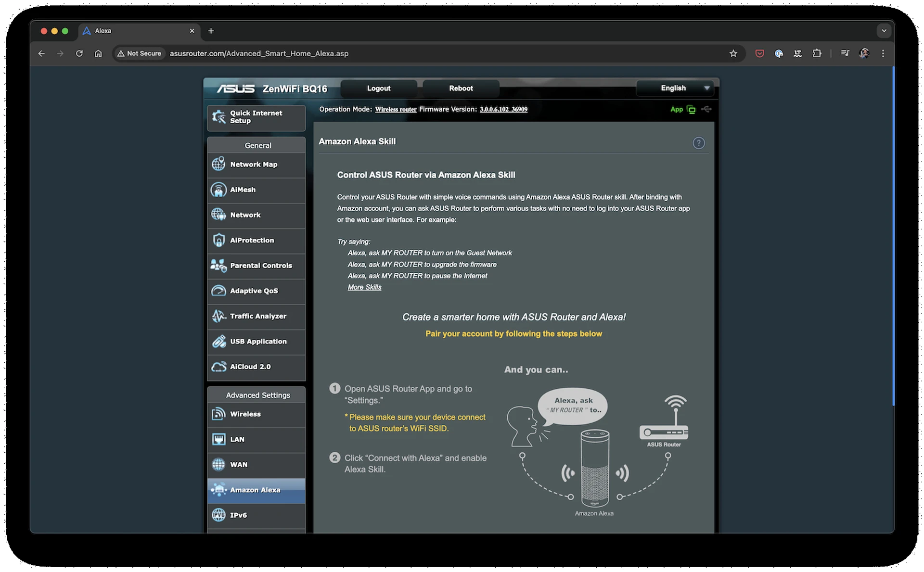This screenshot has height=572, width=924.
Task: Click the Reboot button
Action: tap(461, 89)
